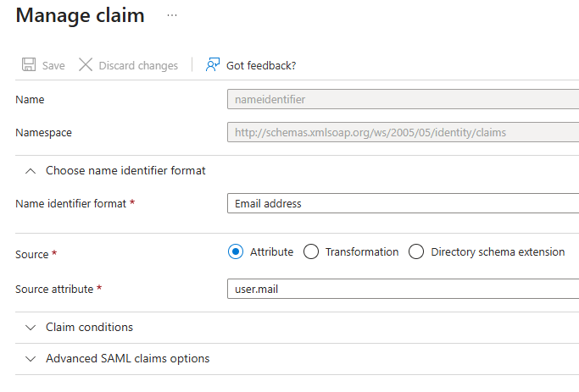Click the Advanced SAML claims options heading
The image size is (579, 392).
point(128,358)
